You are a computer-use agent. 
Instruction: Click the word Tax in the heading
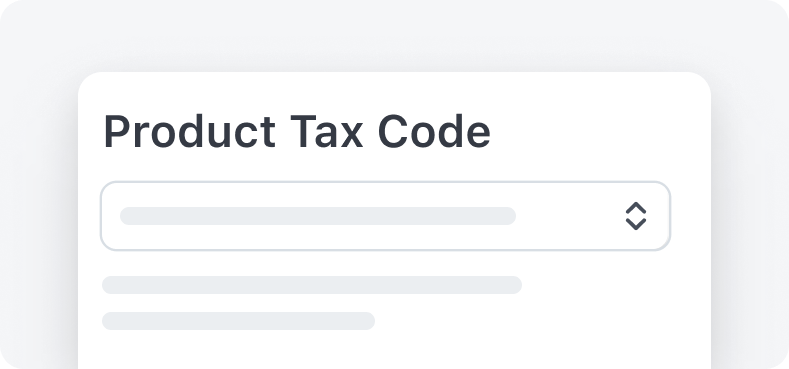click(x=327, y=132)
